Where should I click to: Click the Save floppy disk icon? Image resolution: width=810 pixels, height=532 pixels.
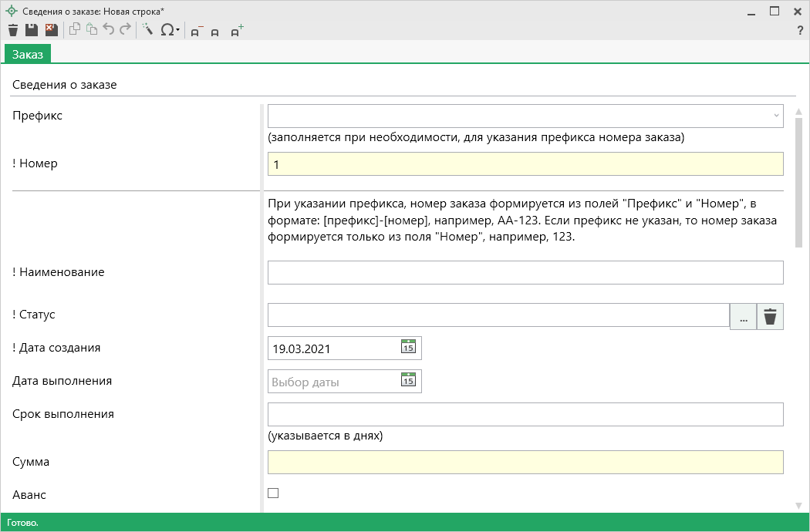click(x=32, y=30)
